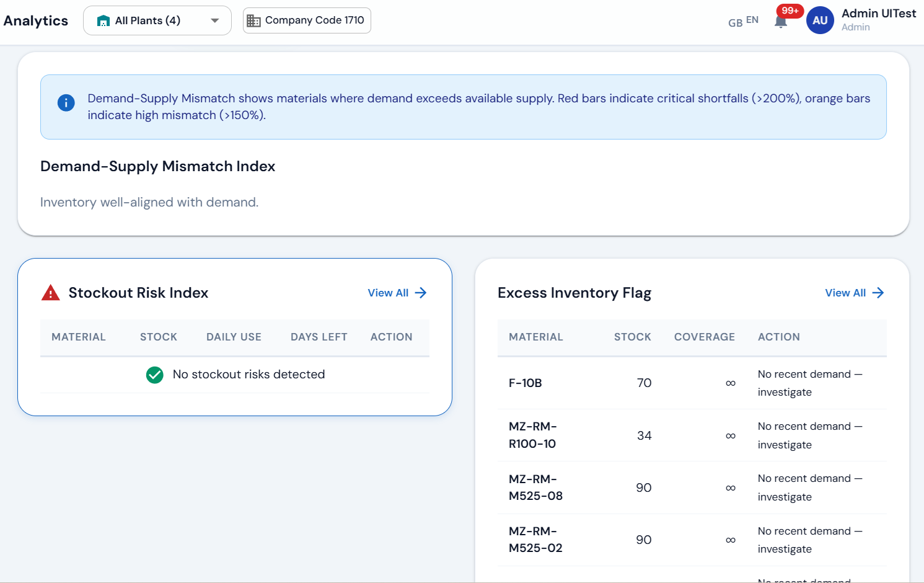Screen dimensions: 924x583
Task: Select the Company Code 1710 button
Action: [x=307, y=20]
